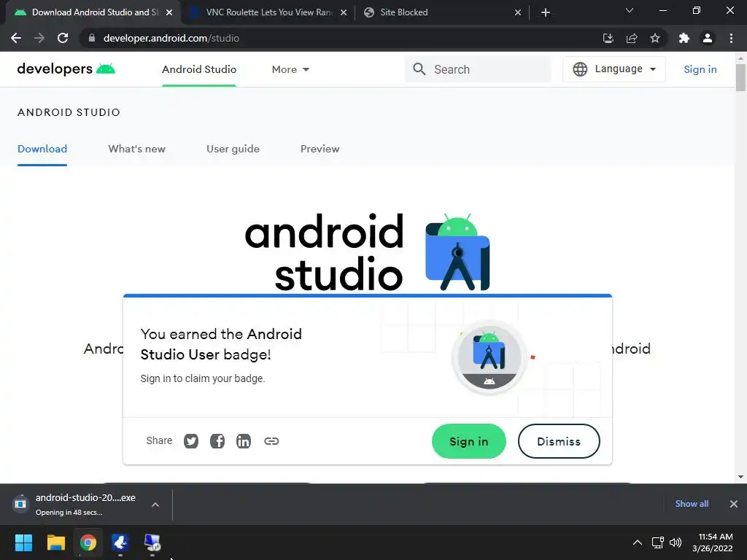Open a new browser tab with plus
The width and height of the screenshot is (747, 560).
(546, 12)
